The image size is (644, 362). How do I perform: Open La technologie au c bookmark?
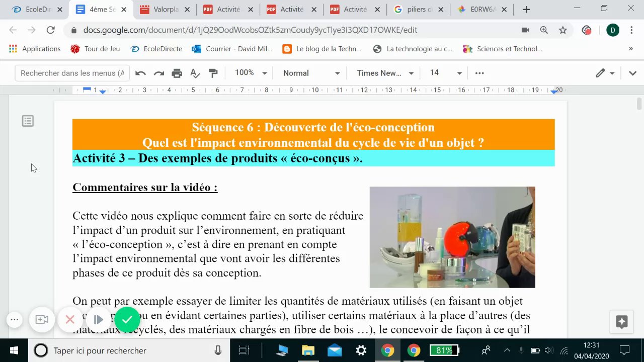tap(413, 49)
